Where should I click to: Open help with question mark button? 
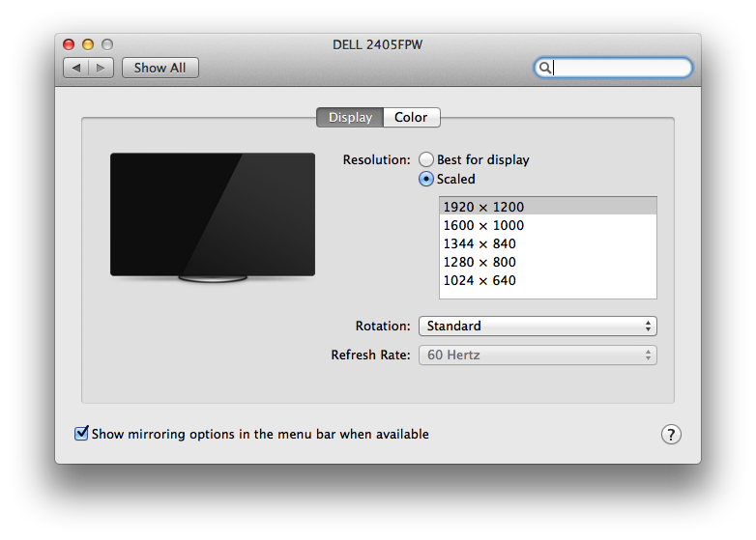tap(671, 434)
